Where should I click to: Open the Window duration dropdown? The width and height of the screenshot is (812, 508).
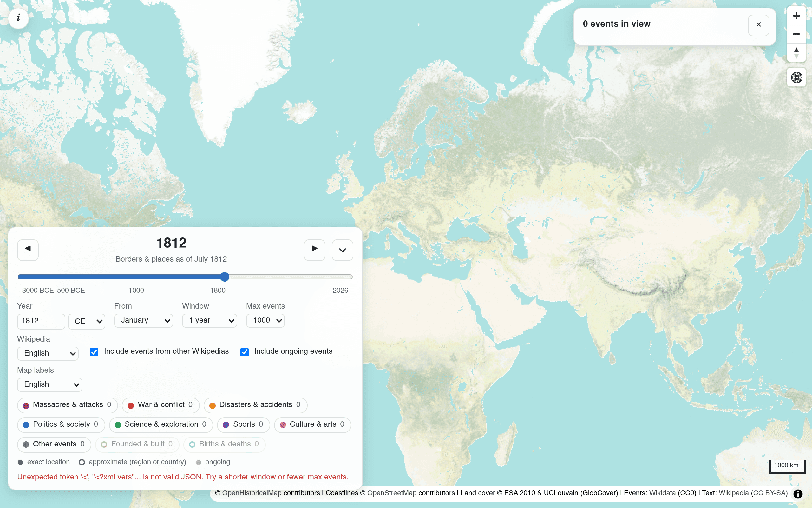pos(209,321)
